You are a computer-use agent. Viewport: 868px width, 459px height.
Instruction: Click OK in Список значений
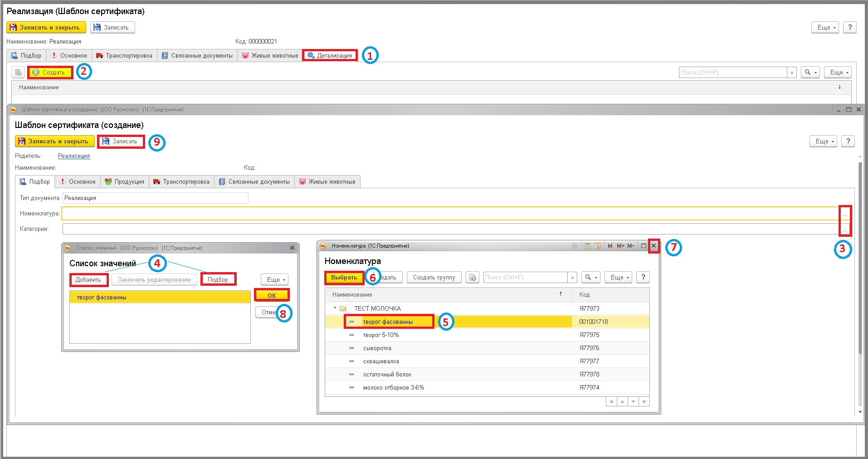[272, 295]
